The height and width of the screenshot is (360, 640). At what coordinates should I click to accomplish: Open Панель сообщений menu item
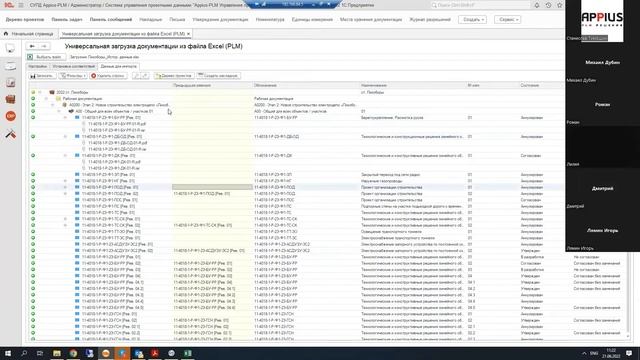(111, 20)
